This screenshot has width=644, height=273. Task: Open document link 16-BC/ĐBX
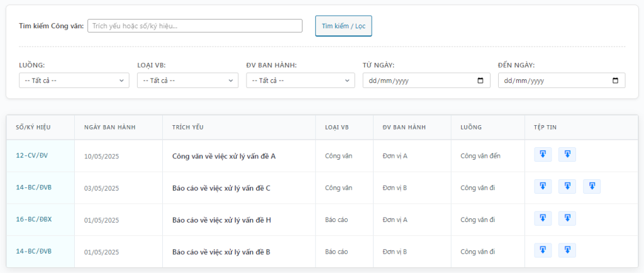tap(34, 220)
